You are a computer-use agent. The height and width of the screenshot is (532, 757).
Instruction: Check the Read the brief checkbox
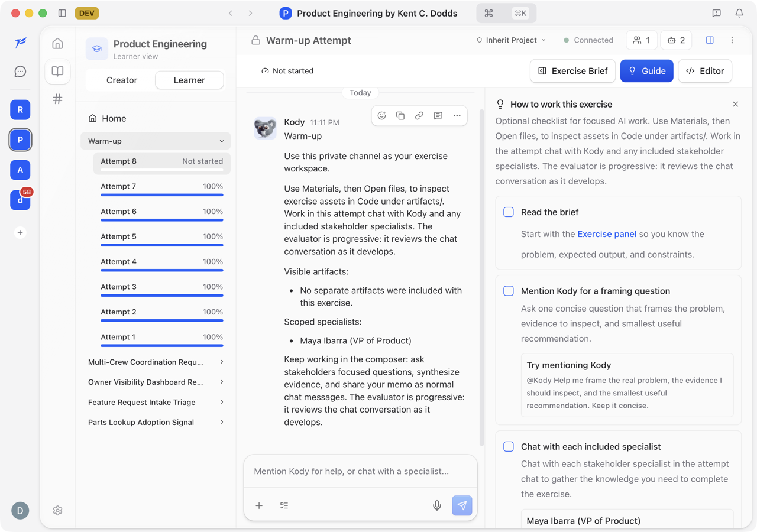point(509,212)
